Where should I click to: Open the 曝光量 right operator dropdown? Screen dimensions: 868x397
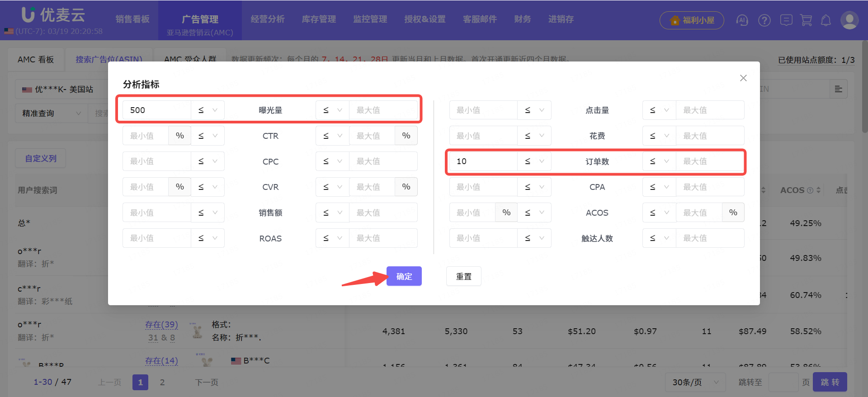click(332, 110)
